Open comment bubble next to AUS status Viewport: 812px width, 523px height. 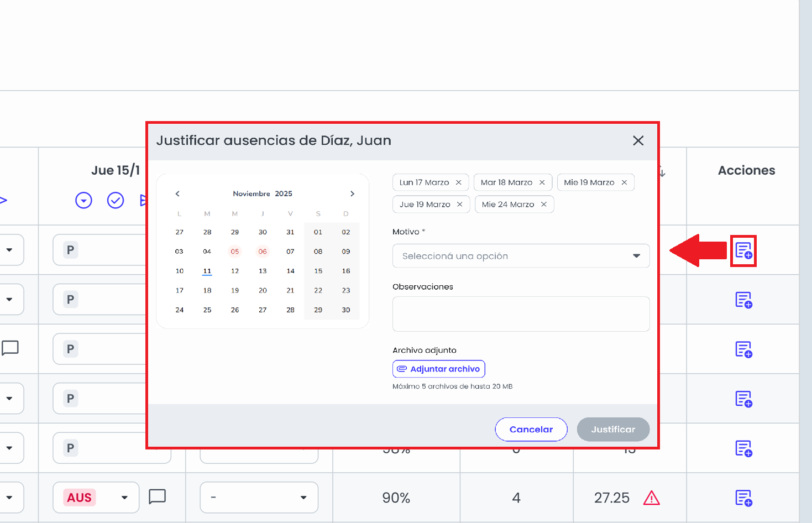pyautogui.click(x=158, y=497)
